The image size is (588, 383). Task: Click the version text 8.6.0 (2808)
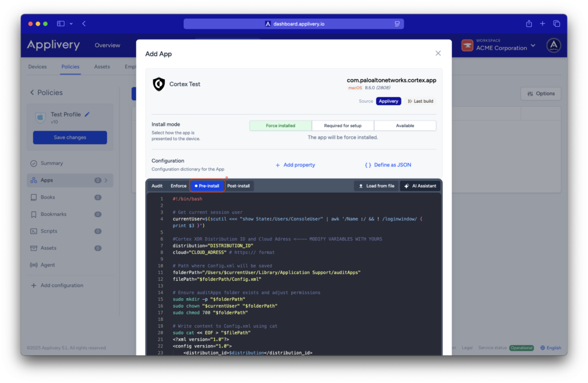tap(378, 88)
